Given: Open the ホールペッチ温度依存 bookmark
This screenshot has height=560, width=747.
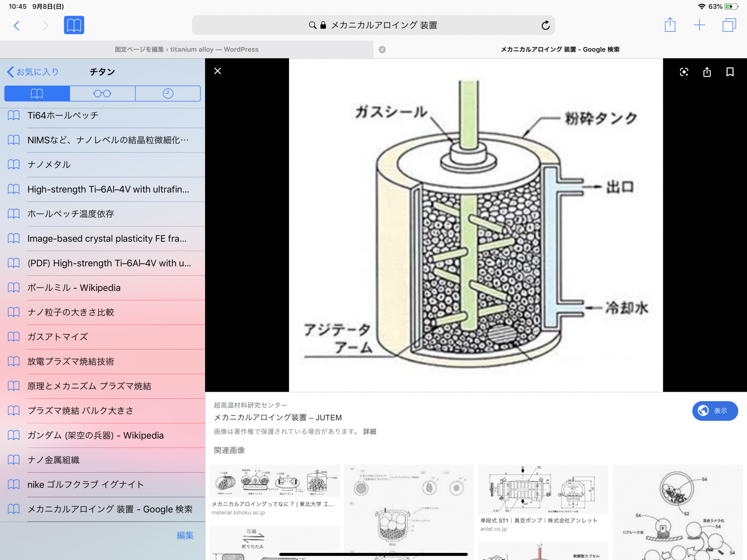Looking at the screenshot, I should [102, 214].
